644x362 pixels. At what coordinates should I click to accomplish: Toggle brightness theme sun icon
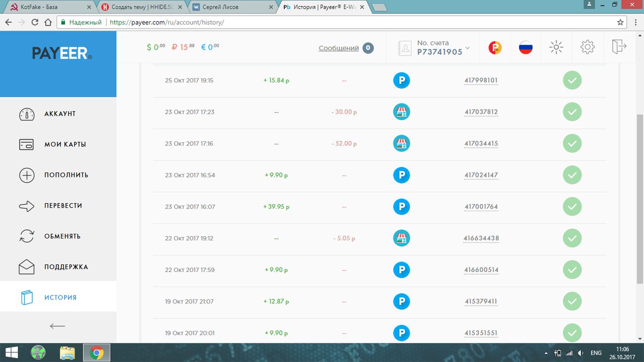click(556, 47)
